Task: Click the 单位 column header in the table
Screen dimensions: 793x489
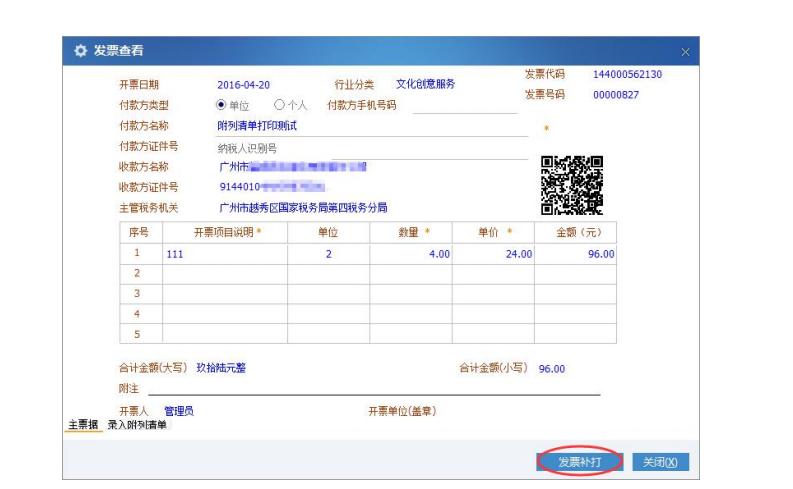Action: 328,233
